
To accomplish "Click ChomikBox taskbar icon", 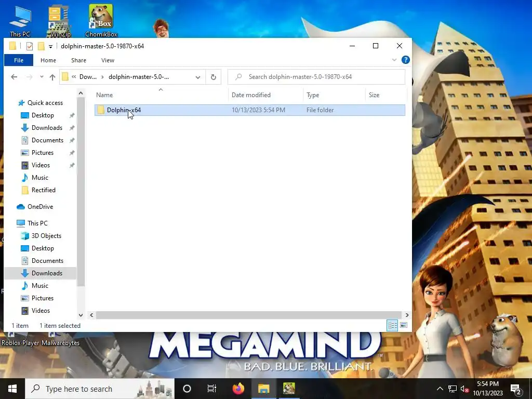I will [x=289, y=389].
